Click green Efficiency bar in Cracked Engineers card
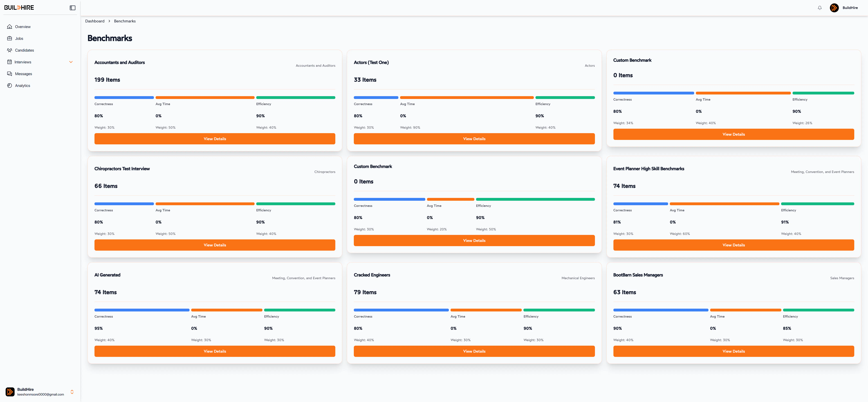 tap(559, 310)
